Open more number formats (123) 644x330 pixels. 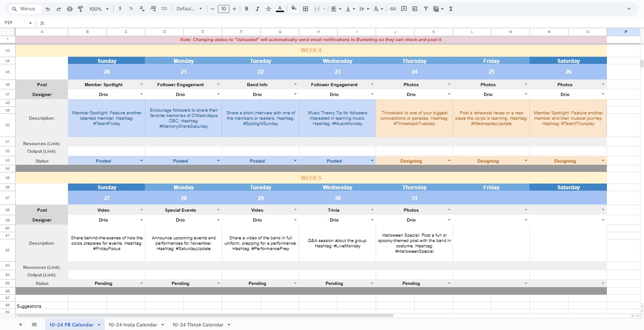click(x=164, y=9)
